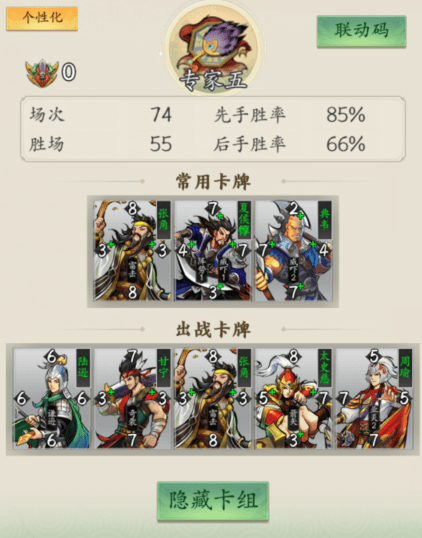Image resolution: width=422 pixels, height=538 pixels.
Task: Click the trophy medal icon beside 0
Action: click(42, 73)
